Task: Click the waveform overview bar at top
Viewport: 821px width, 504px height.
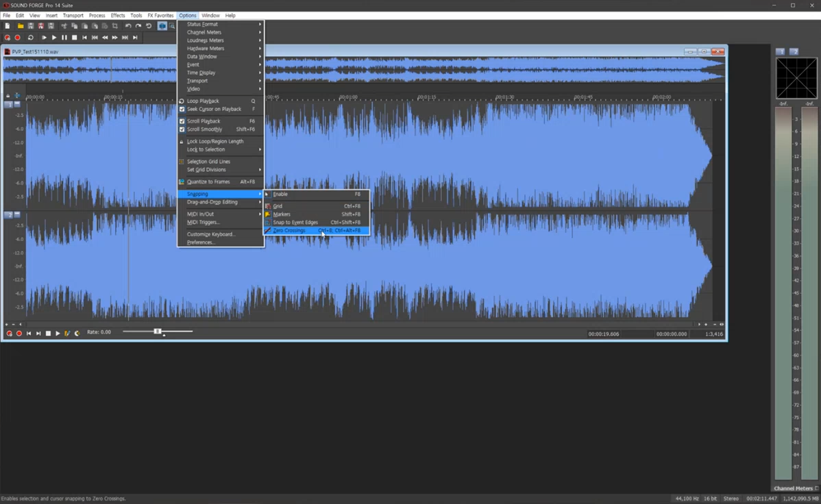Action: coord(364,70)
